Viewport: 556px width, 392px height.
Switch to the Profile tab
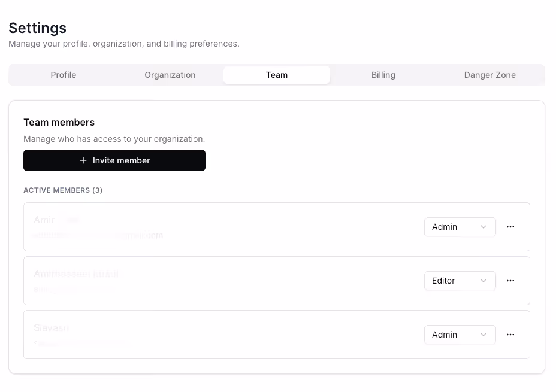click(x=64, y=75)
